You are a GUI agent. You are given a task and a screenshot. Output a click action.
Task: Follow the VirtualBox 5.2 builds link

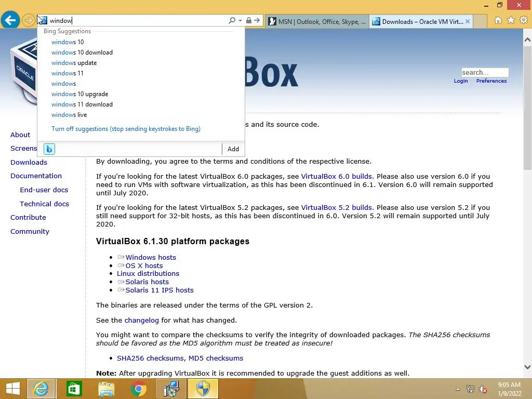(336, 208)
